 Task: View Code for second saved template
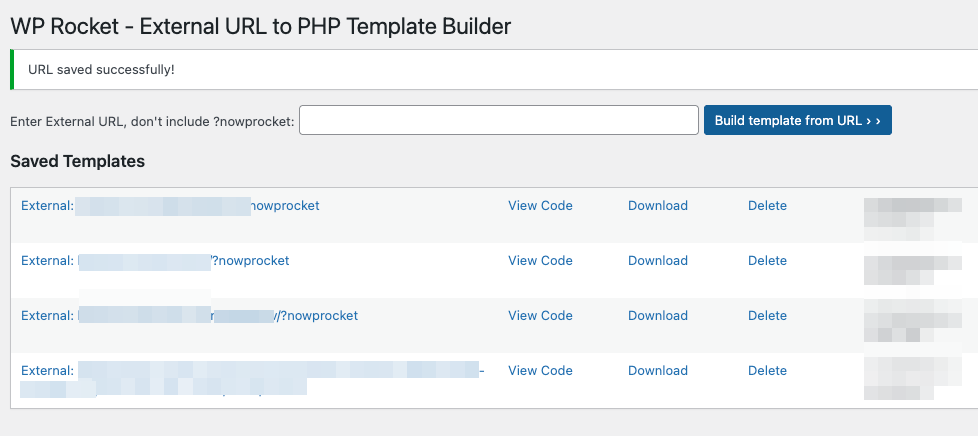pos(540,261)
